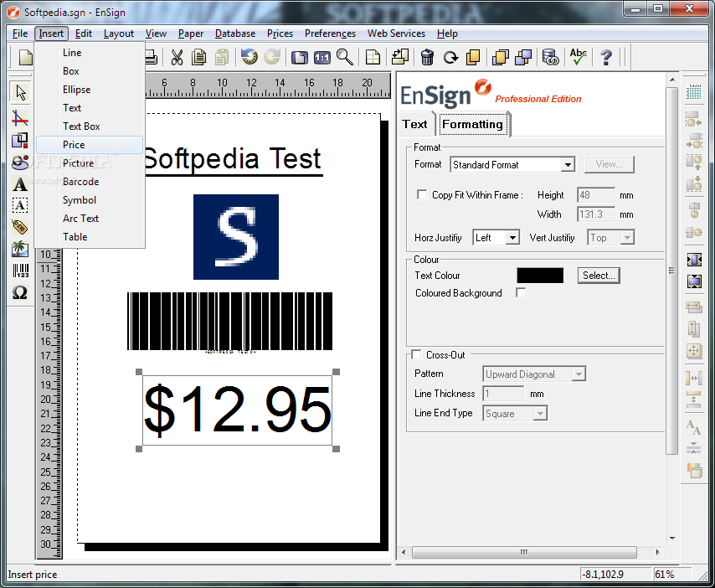Click the New document icon

[25, 58]
